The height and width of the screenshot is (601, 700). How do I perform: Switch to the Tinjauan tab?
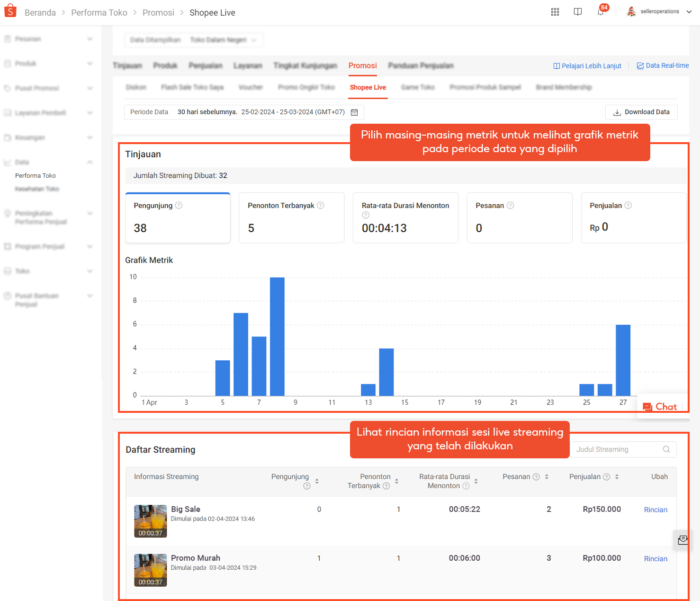point(127,65)
